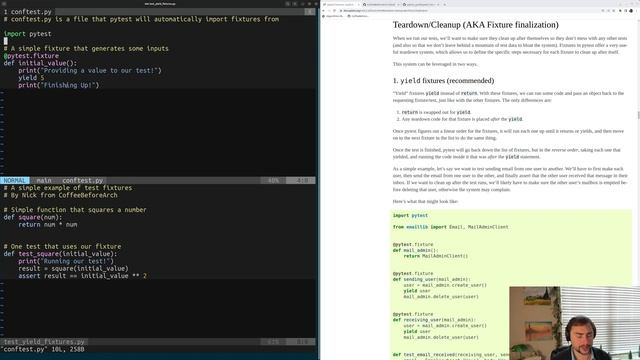Go forward in the browser
This screenshot has width=640, height=360.
pyautogui.click(x=329, y=11)
